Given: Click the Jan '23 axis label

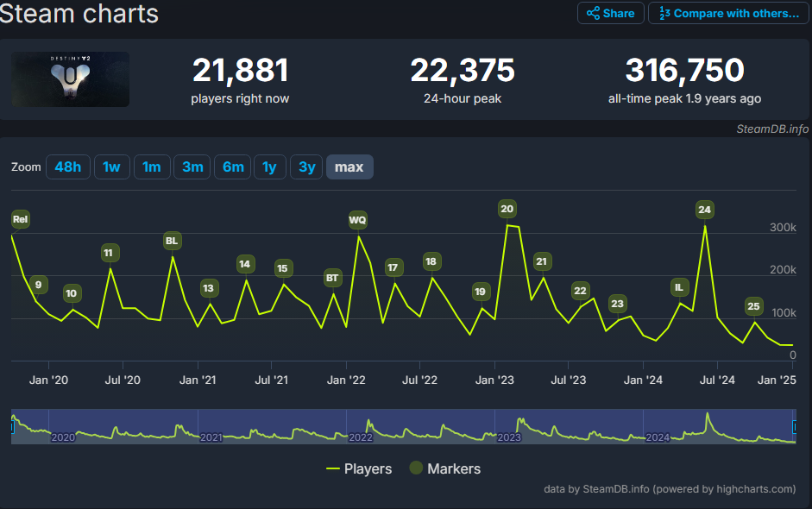Looking at the screenshot, I should pyautogui.click(x=494, y=380).
